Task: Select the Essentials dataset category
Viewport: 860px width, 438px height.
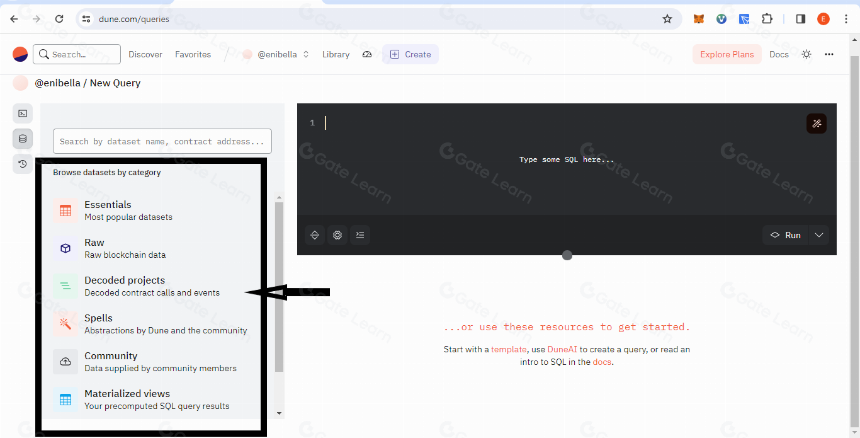Action: (x=156, y=211)
